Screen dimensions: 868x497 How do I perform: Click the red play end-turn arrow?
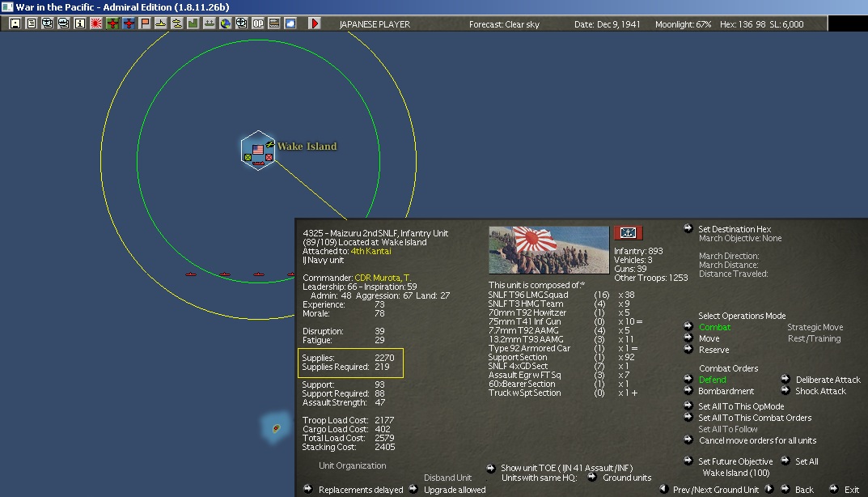315,23
